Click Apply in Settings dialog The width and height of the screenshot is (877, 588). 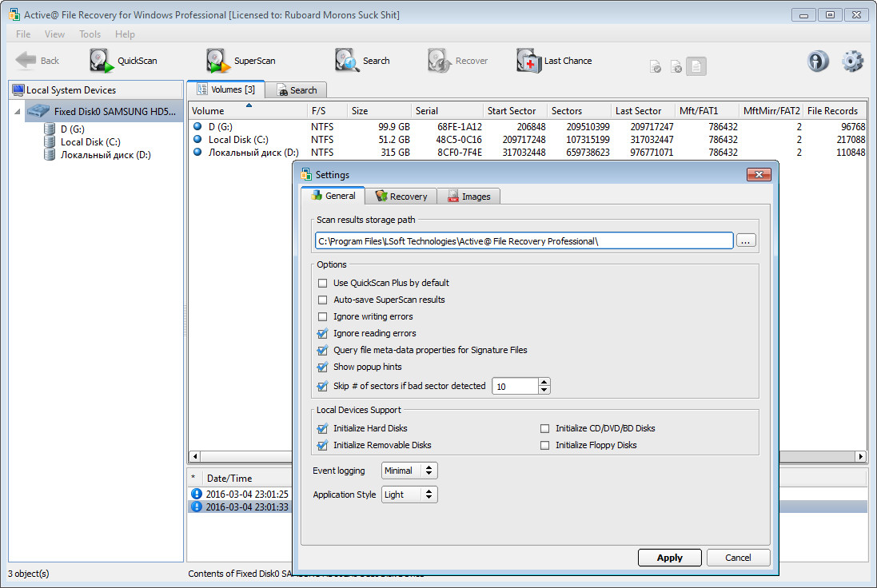click(669, 558)
